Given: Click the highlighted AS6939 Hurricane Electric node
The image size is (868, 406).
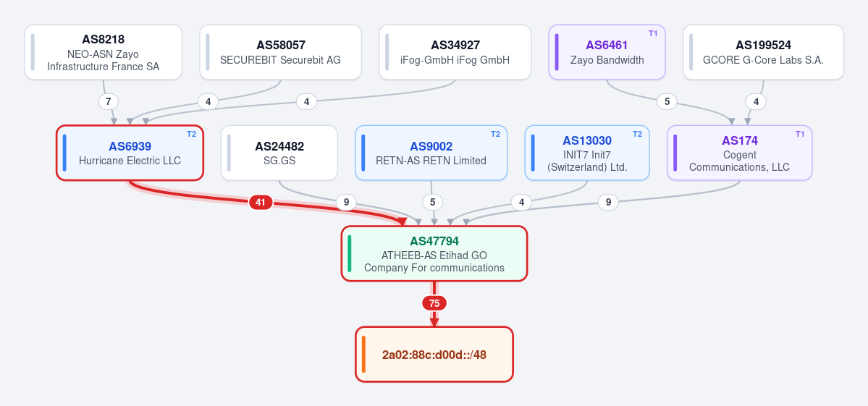Looking at the screenshot, I should point(130,153).
